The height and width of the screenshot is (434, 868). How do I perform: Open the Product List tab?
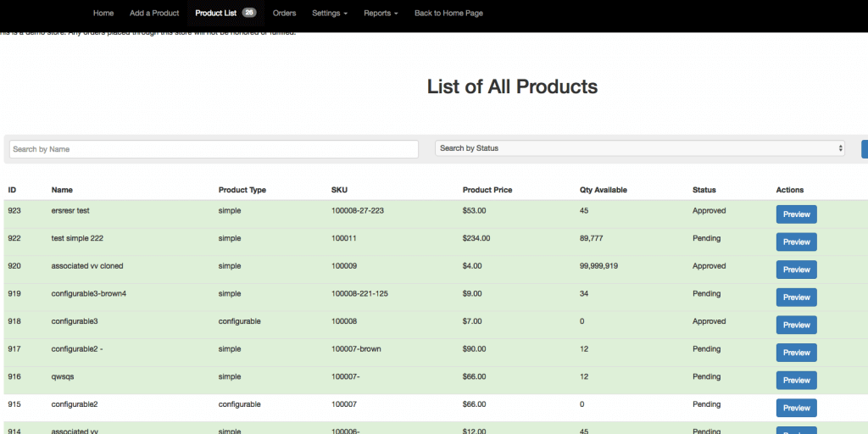pyautogui.click(x=215, y=14)
